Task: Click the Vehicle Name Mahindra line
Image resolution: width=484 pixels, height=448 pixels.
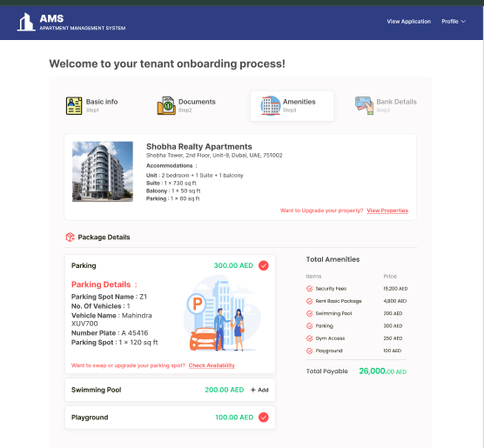Action: [x=111, y=319]
